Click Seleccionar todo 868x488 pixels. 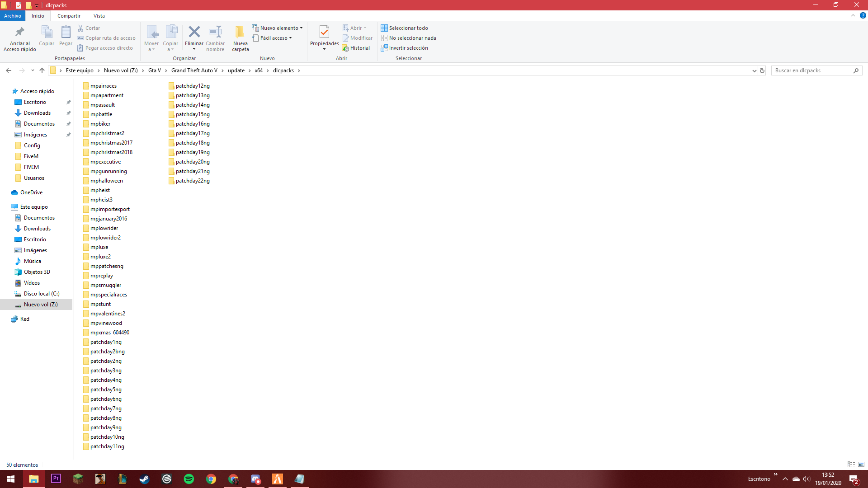pos(404,28)
